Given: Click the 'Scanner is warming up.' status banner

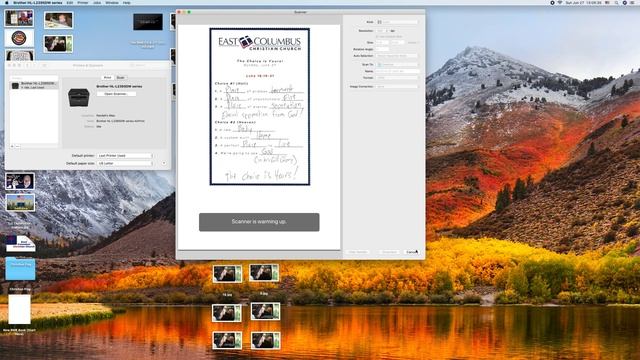Looking at the screenshot, I should coord(259,222).
